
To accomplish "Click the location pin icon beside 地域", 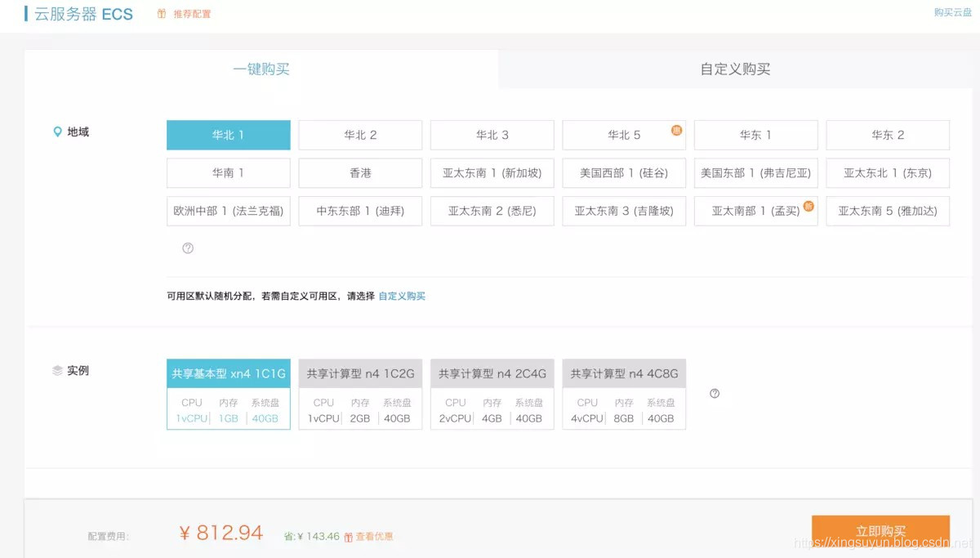I will 57,132.
